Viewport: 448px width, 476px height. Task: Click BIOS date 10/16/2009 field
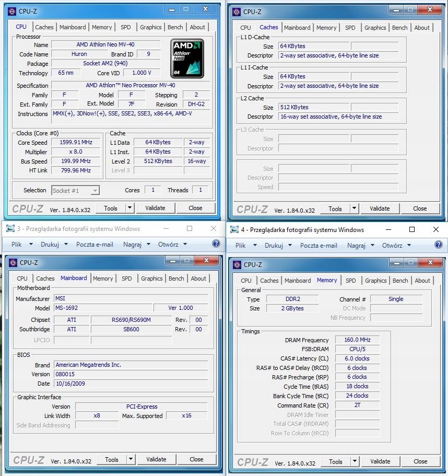[x=131, y=384]
